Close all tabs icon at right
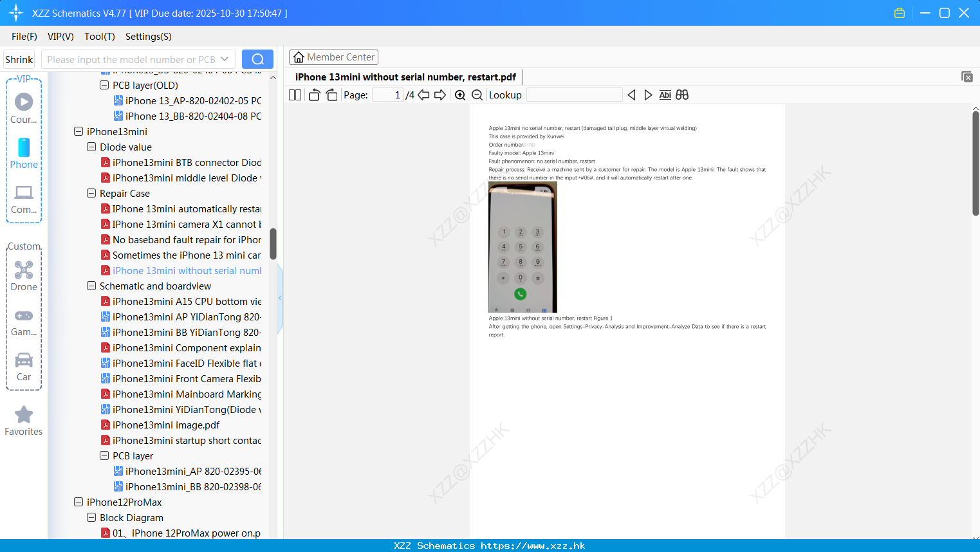This screenshot has height=552, width=980. tap(966, 77)
